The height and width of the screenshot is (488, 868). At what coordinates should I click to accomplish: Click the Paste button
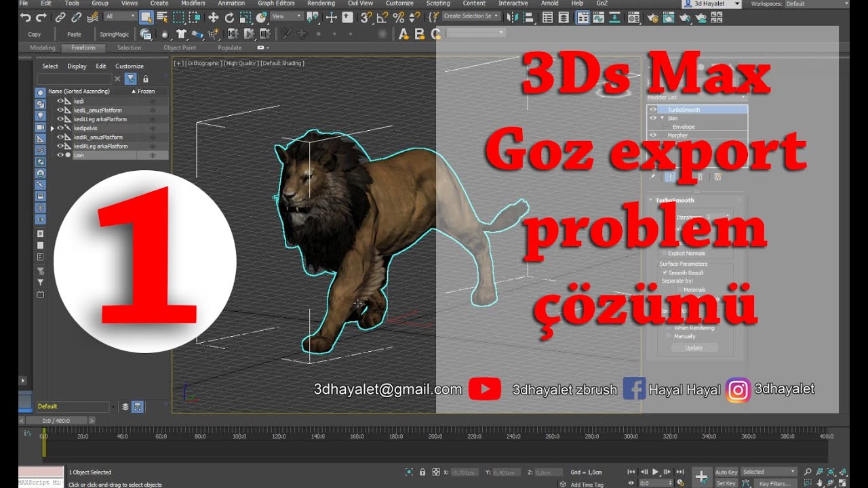74,34
